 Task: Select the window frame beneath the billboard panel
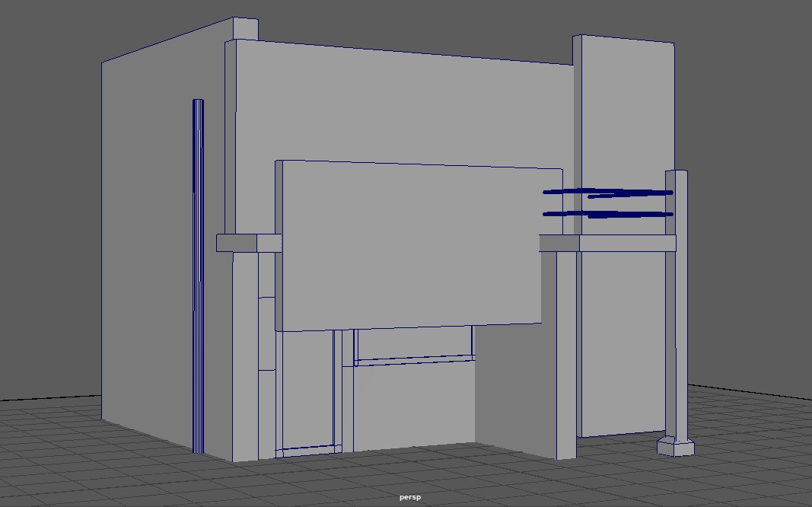[414, 346]
